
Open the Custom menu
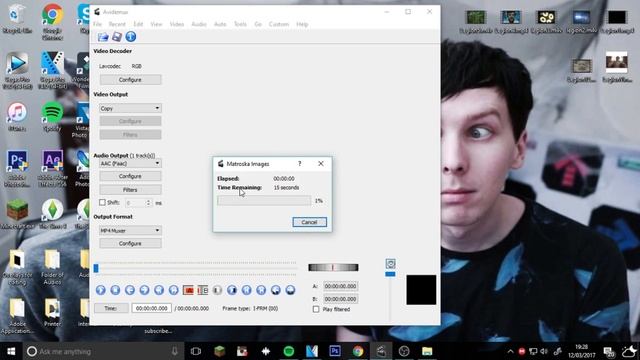(279, 24)
